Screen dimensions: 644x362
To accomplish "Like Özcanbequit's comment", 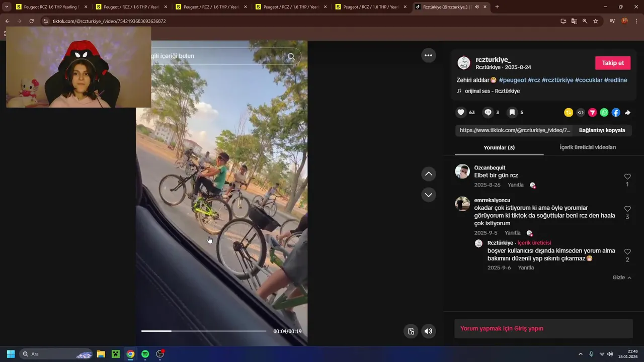I will [627, 176].
